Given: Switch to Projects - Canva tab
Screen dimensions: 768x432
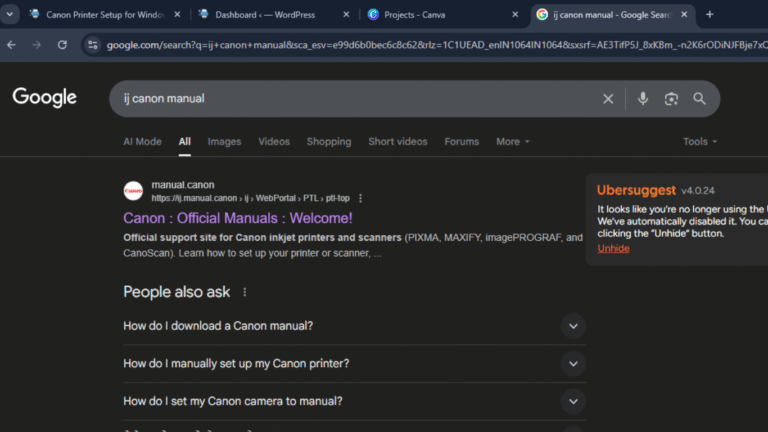Looking at the screenshot, I should [x=414, y=15].
